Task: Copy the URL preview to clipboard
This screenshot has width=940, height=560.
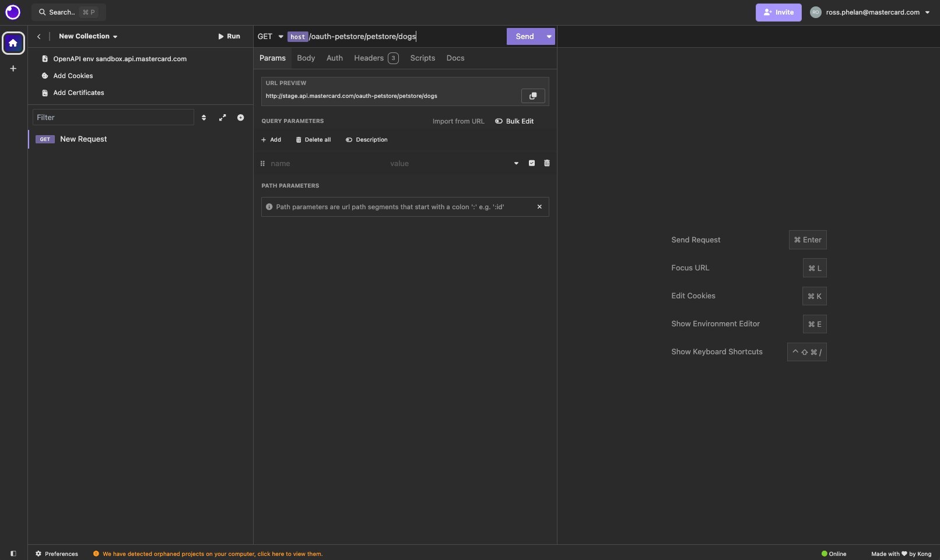Action: tap(532, 96)
